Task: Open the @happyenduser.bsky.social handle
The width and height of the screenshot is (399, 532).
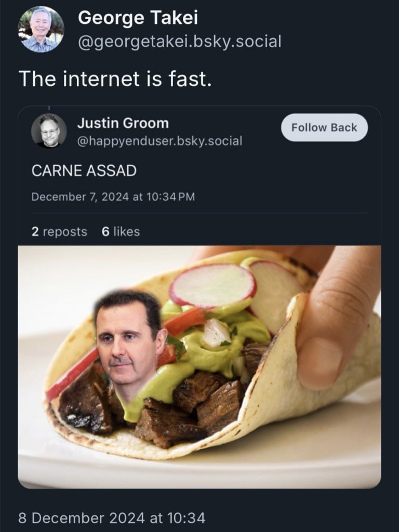Action: coord(159,141)
